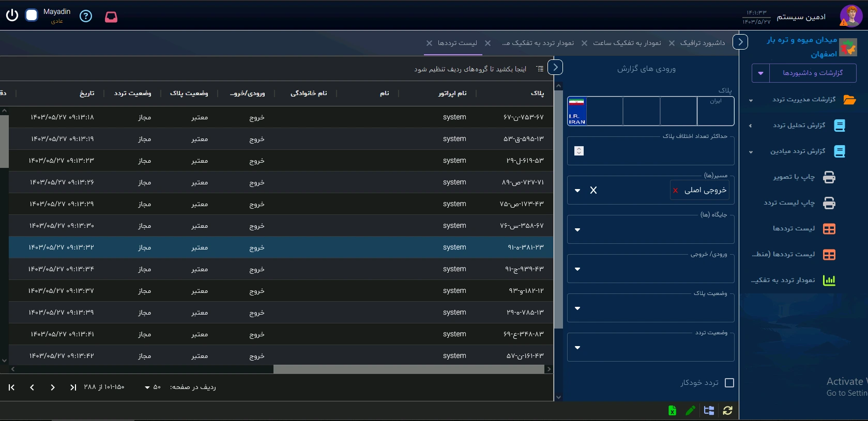The height and width of the screenshot is (421, 868).
Task: Click the refresh icon in the bottom toolbar
Action: coord(728,411)
